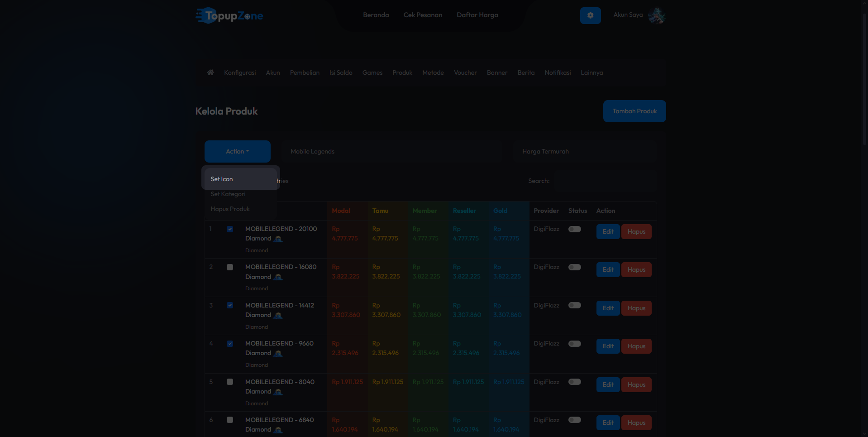Click diamond icon in MOBILELEGEND 9660 row
The width and height of the screenshot is (868, 437).
(278, 353)
